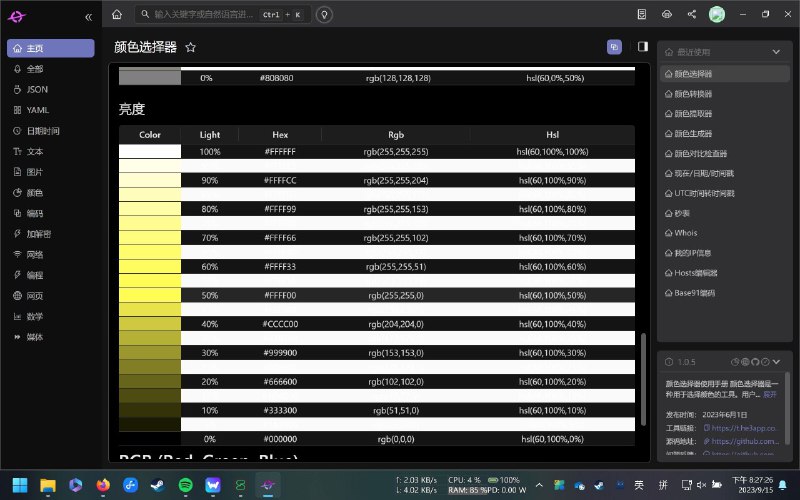Collapse the 最近使用 dropdown chevron
The image size is (800, 500).
(776, 51)
